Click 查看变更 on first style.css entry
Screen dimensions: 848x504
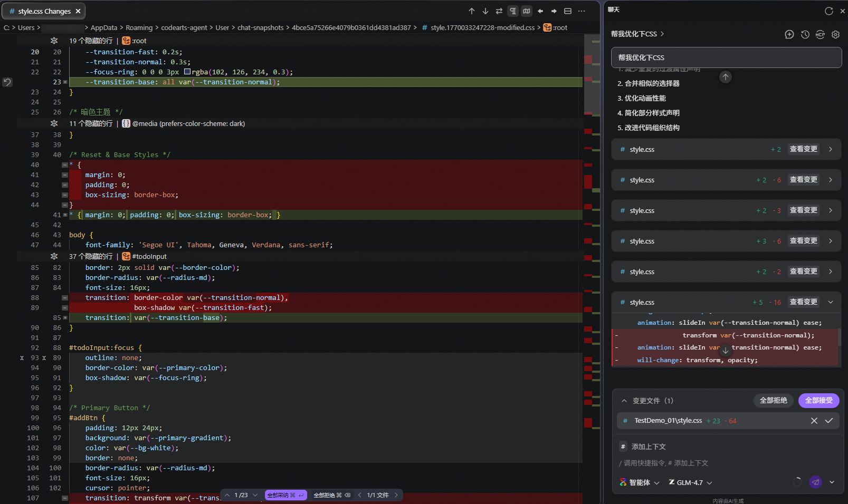[x=803, y=149]
